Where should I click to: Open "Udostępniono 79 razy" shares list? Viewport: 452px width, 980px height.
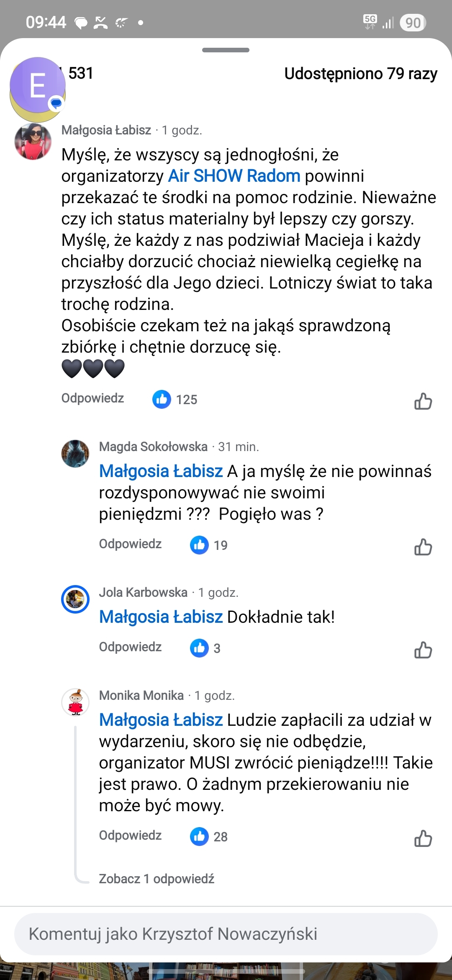click(361, 74)
